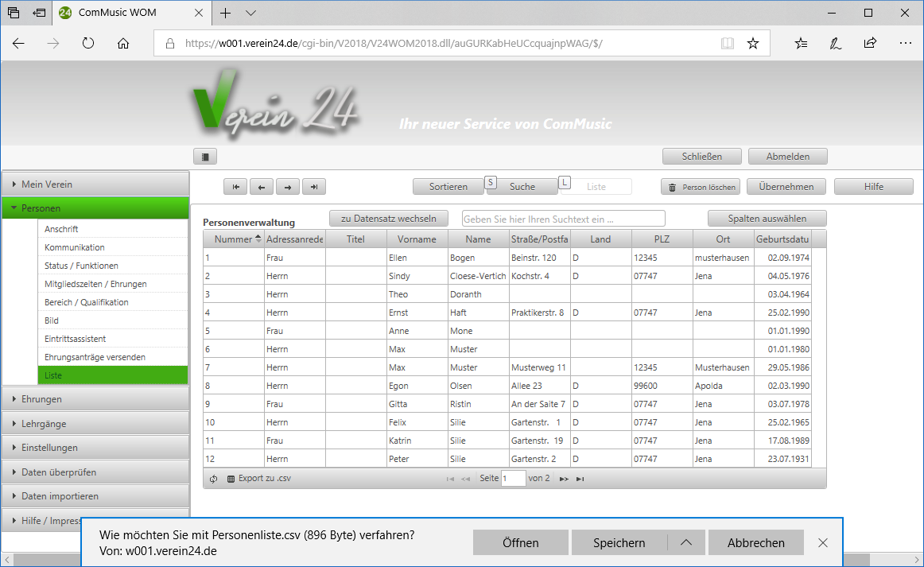This screenshot has width=924, height=567.
Task: Open Bereich / Qualifikation submenu item
Action: (113, 301)
